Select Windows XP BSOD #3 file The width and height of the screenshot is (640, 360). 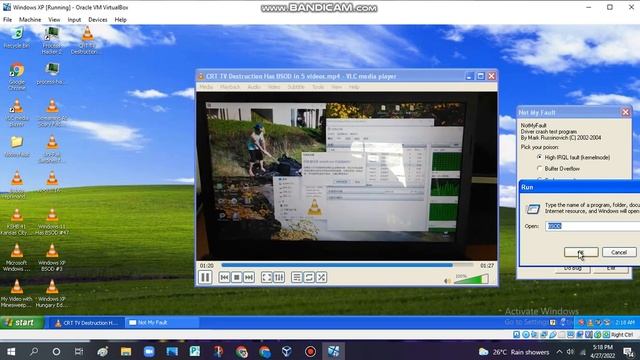(52, 258)
